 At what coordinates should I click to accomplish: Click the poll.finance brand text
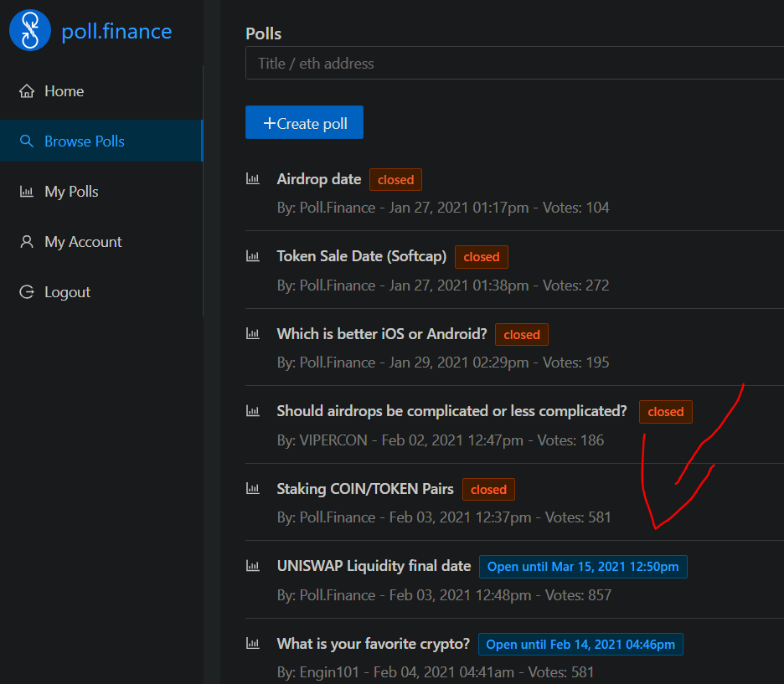tap(116, 32)
